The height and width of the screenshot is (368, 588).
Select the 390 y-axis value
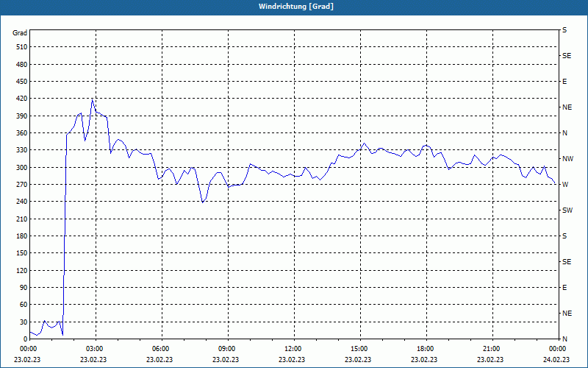point(22,116)
